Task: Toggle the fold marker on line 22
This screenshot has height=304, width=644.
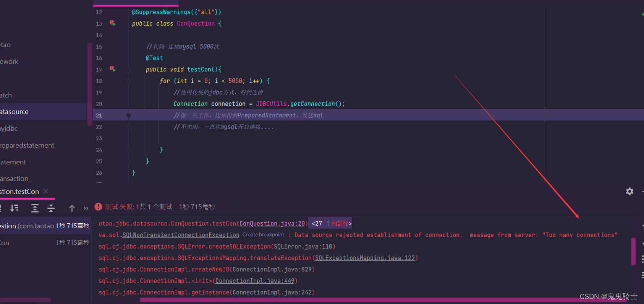Action: 129,127
